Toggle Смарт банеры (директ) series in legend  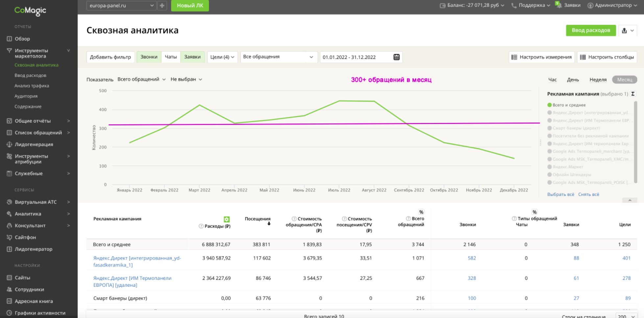pos(573,128)
